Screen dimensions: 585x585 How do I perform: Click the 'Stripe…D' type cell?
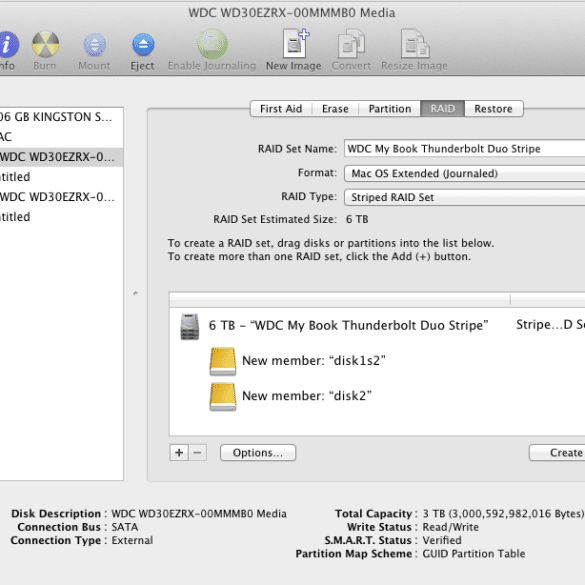click(550, 325)
